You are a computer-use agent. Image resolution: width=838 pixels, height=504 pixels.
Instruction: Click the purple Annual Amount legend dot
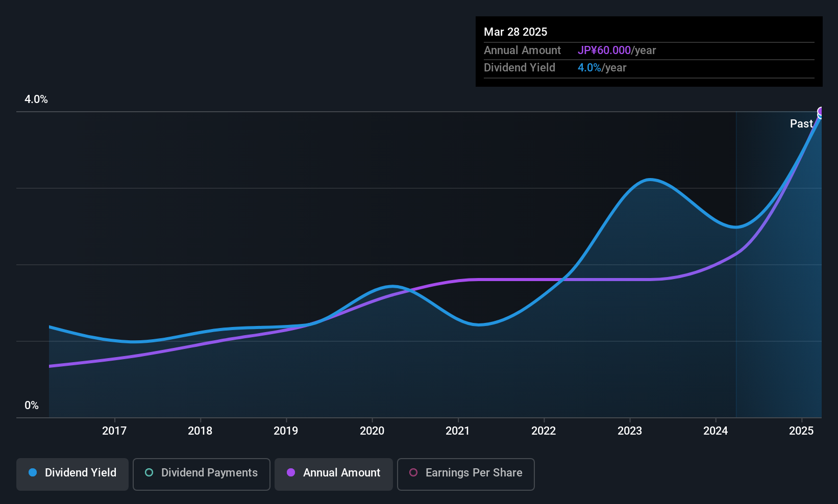click(x=290, y=473)
